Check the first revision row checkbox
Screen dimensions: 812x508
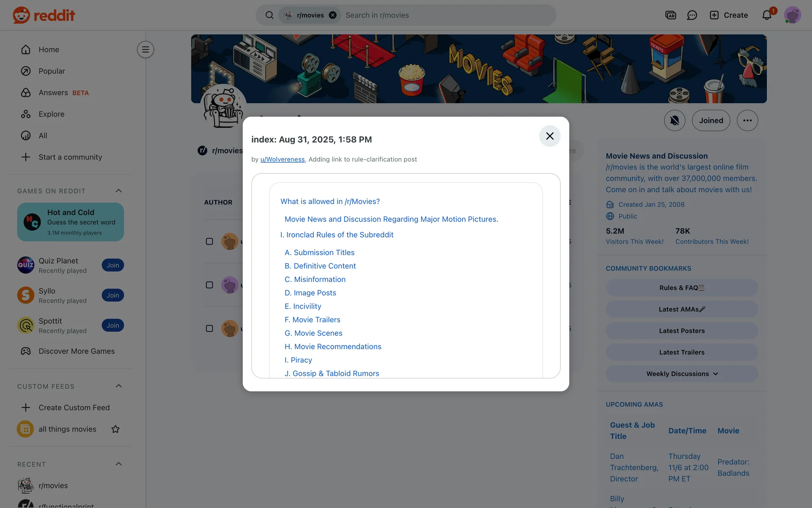[x=209, y=241]
